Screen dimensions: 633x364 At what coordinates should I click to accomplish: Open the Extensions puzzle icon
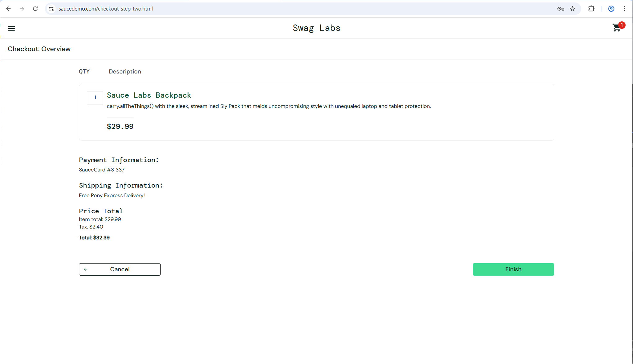pos(591,9)
